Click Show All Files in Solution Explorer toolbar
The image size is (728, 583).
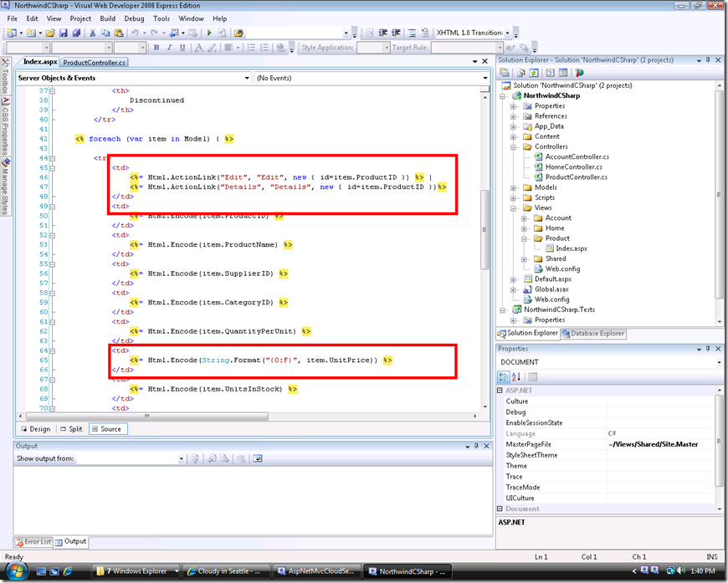(x=521, y=73)
